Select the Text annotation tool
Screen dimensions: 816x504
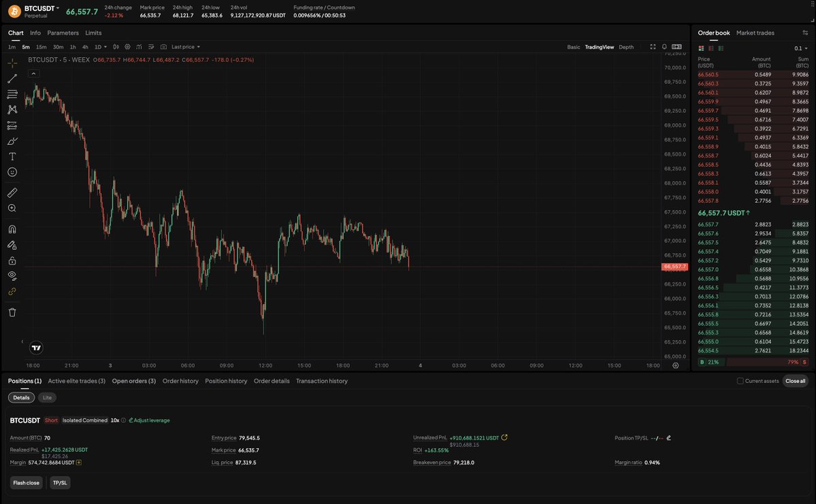tap(12, 156)
